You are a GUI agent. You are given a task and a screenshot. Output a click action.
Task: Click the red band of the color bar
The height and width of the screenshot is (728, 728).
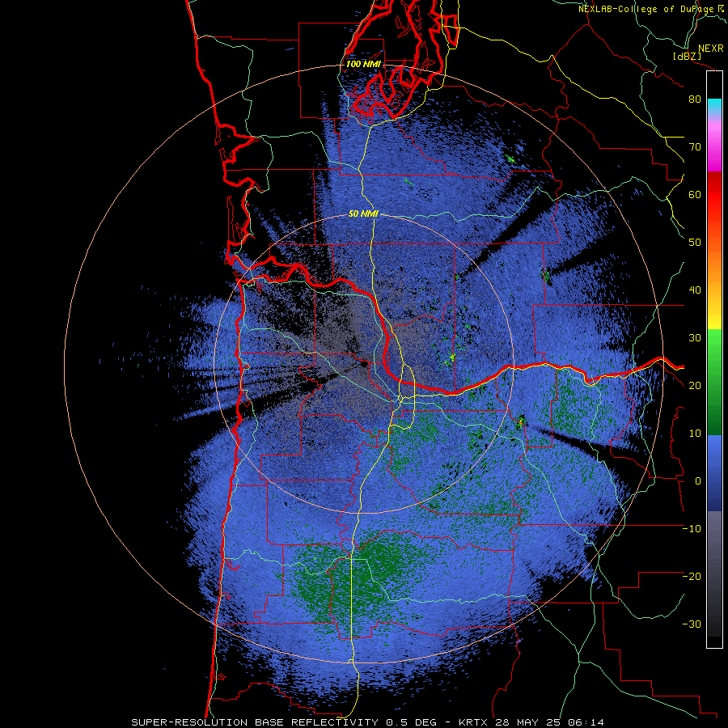click(x=714, y=194)
